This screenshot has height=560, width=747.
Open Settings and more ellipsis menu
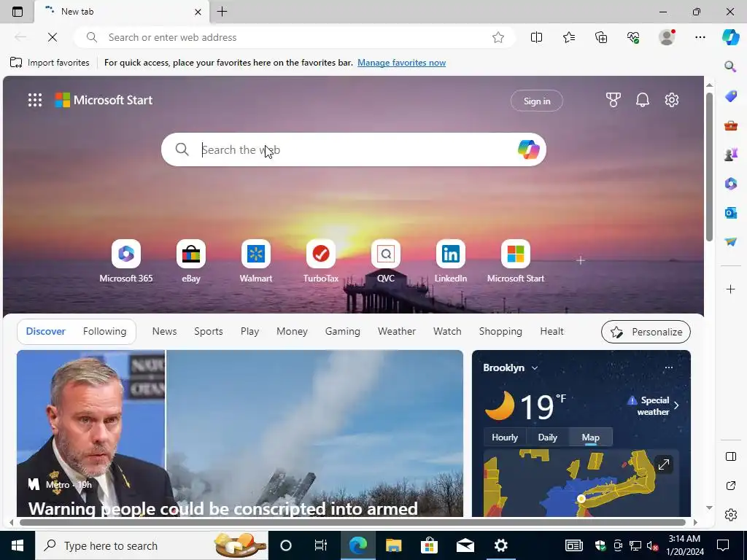(700, 37)
